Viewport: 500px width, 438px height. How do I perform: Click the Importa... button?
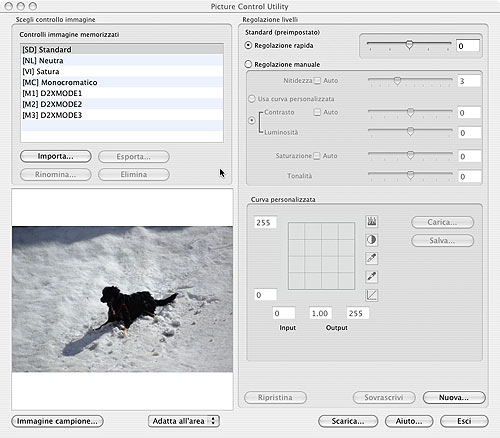coord(56,156)
